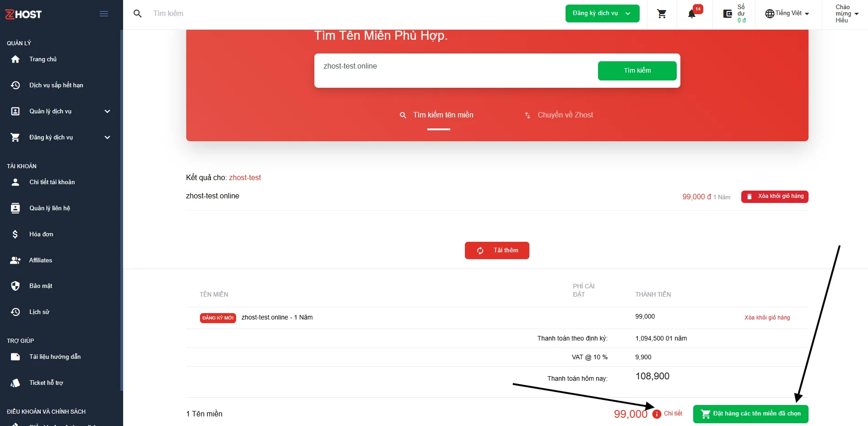
Task: Click the 99,000 đ 1 Năm price
Action: click(706, 197)
